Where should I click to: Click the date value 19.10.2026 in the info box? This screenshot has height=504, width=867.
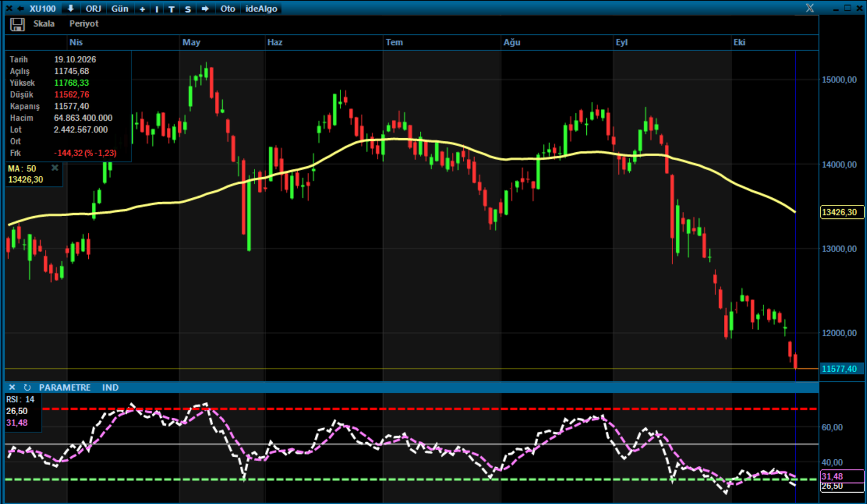(75, 60)
